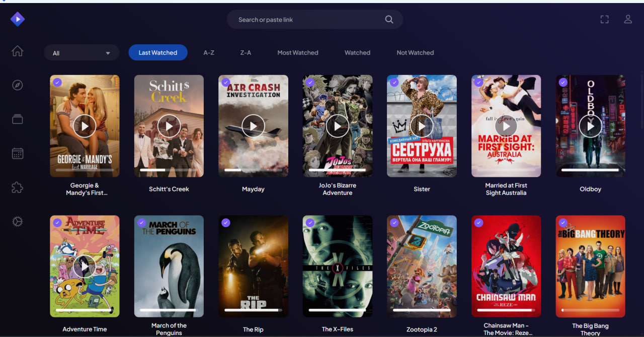Click the "Mayday" title text

253,189
